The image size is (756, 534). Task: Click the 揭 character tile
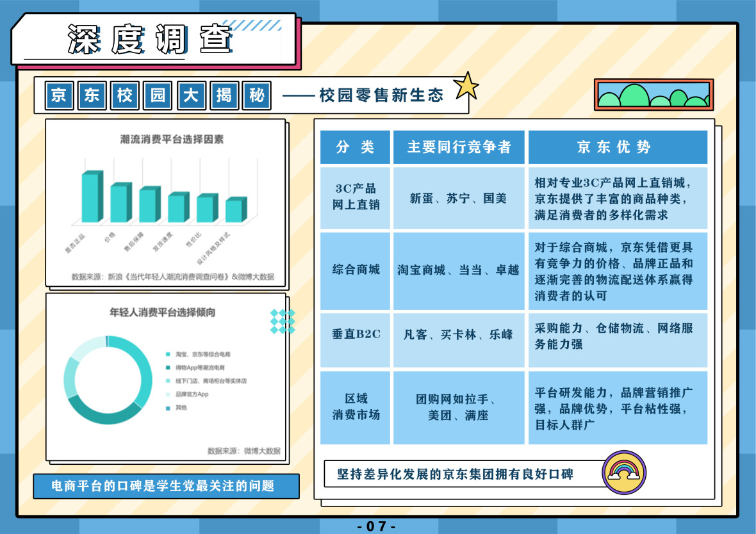tap(224, 95)
